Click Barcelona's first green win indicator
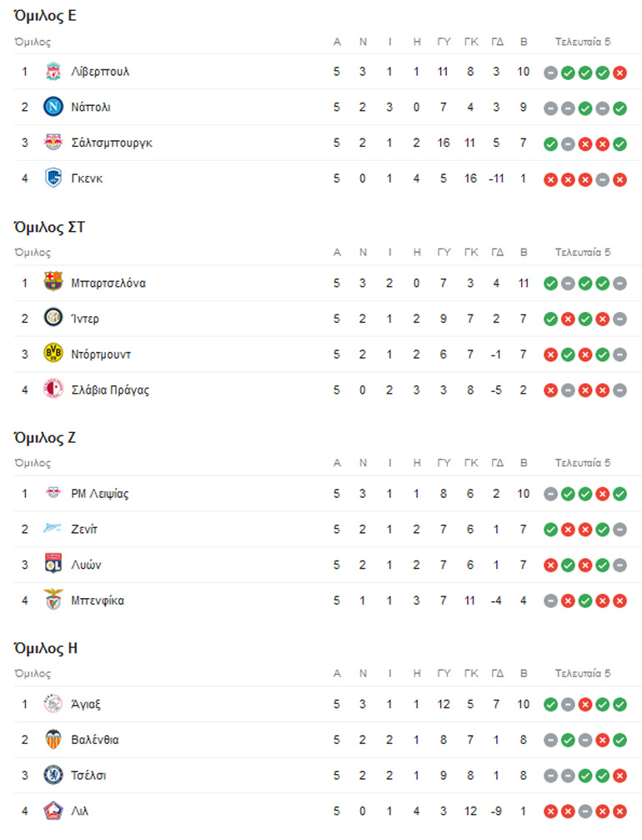642x840 pixels. pyautogui.click(x=550, y=284)
